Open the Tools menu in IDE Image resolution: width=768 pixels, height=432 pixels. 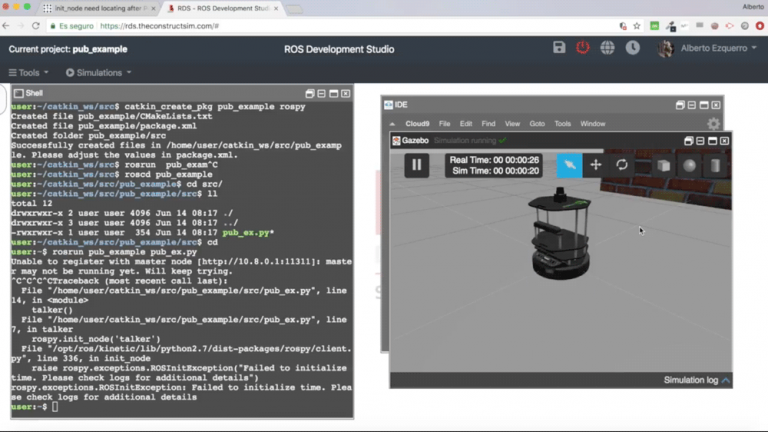[x=562, y=124]
